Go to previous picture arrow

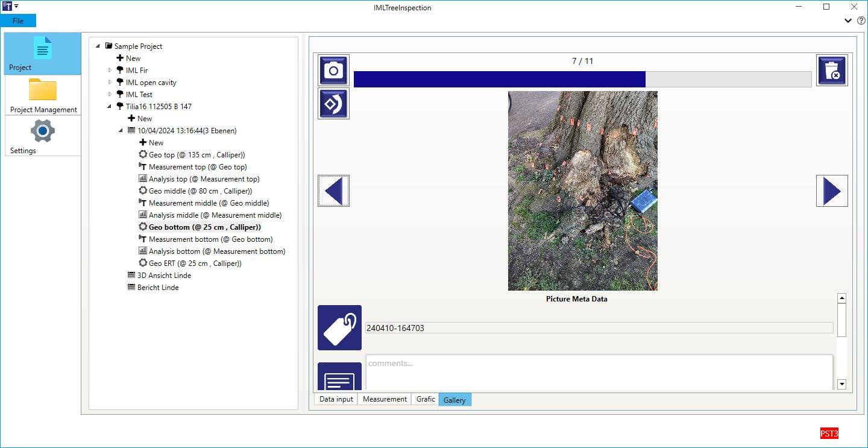333,191
